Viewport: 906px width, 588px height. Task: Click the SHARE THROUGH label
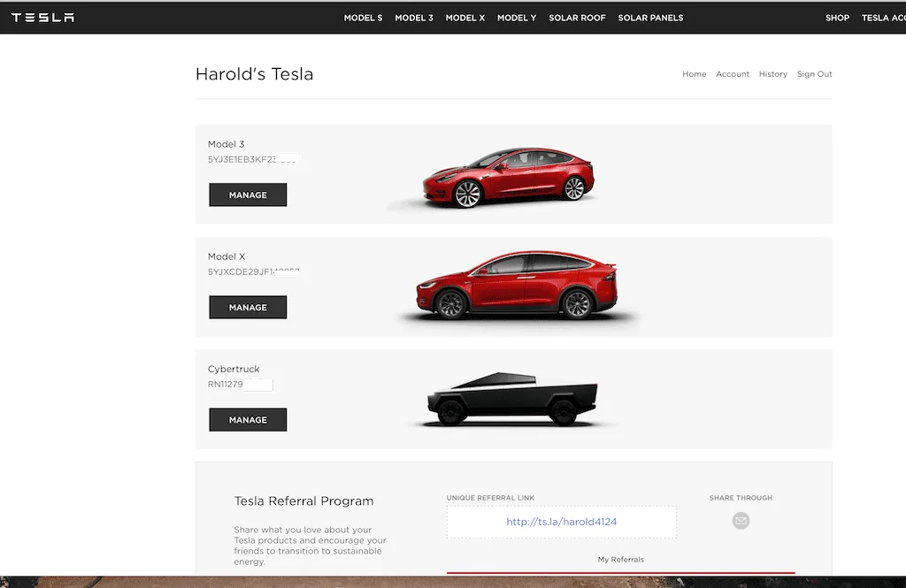(741, 498)
